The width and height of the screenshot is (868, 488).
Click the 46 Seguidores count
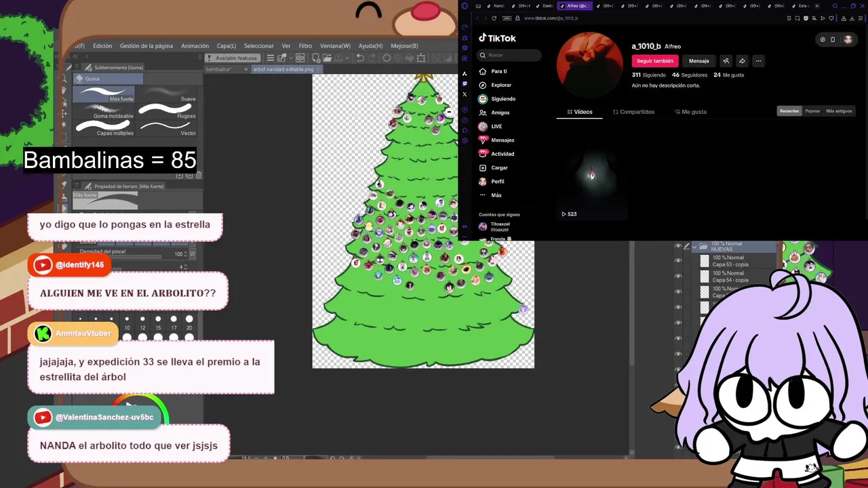pos(690,75)
